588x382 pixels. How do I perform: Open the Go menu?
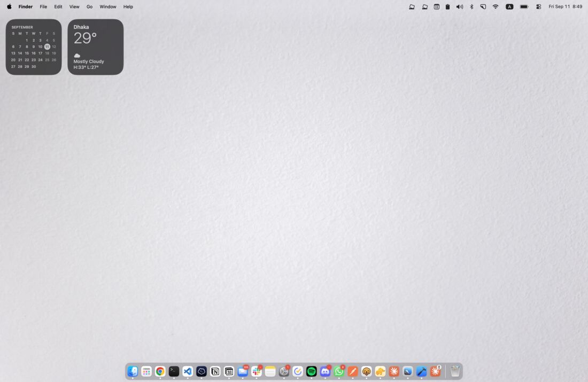[x=90, y=7]
